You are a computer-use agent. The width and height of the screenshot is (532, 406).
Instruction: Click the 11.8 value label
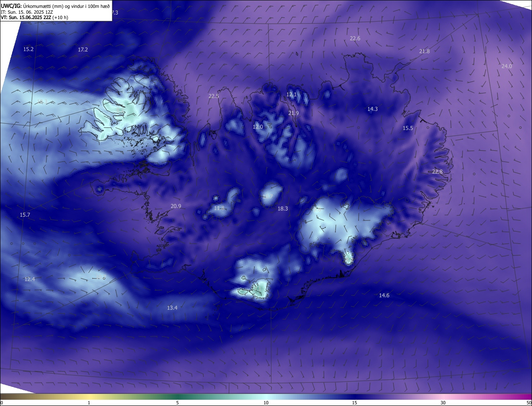219,208
